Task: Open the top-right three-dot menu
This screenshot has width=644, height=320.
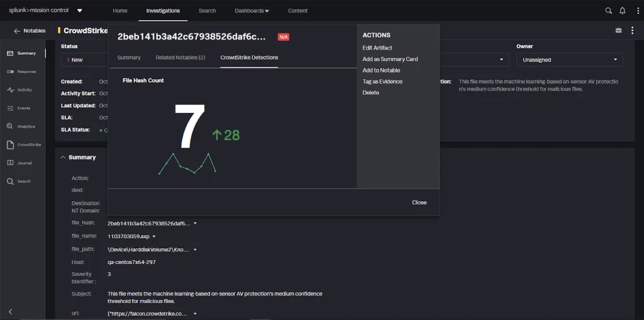Action: click(636, 11)
